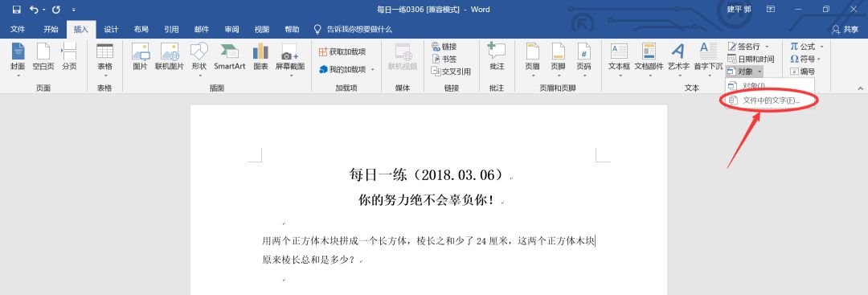Switch to the 引用 tab
This screenshot has height=295, width=868.
171,29
